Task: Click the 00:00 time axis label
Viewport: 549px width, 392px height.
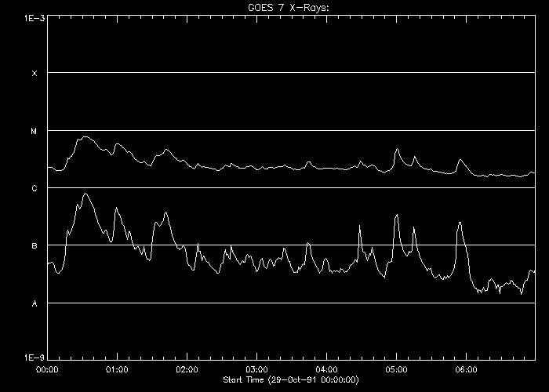Action: [x=47, y=370]
